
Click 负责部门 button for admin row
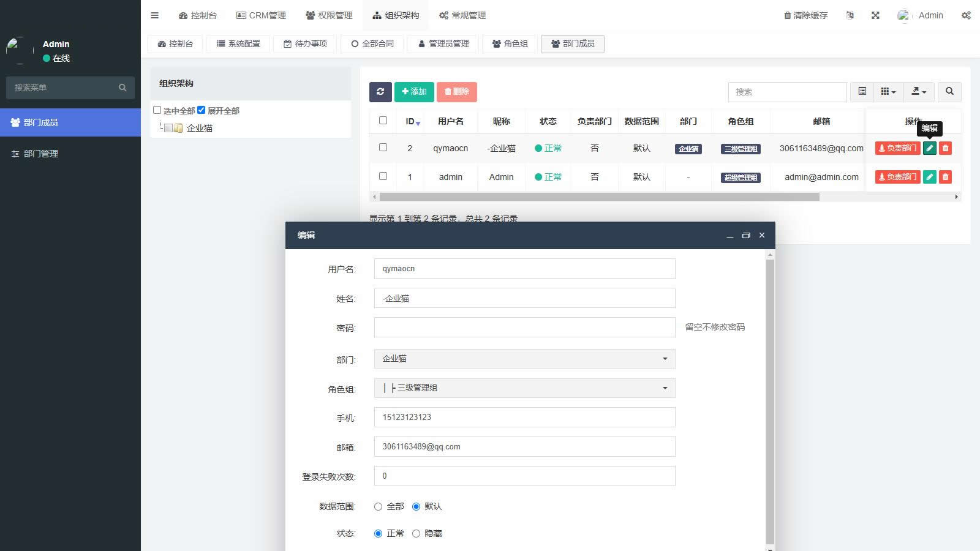897,177
